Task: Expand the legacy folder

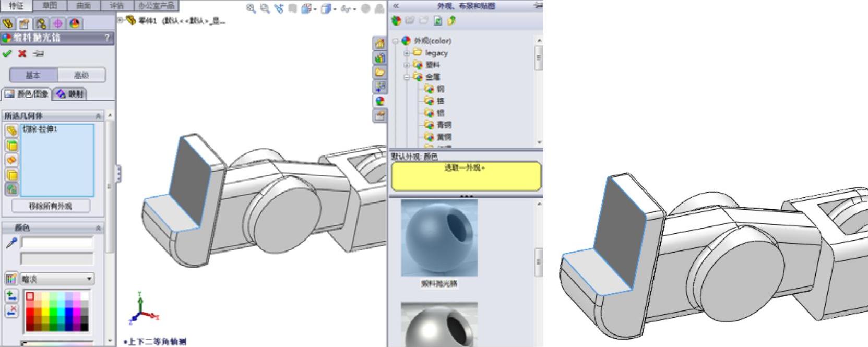Action: (x=406, y=53)
